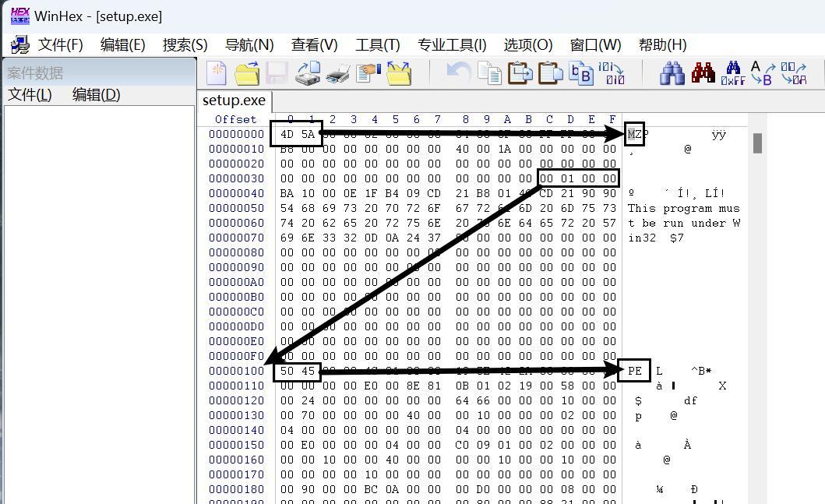Click text 'This program mus' in ASCII column

(683, 208)
